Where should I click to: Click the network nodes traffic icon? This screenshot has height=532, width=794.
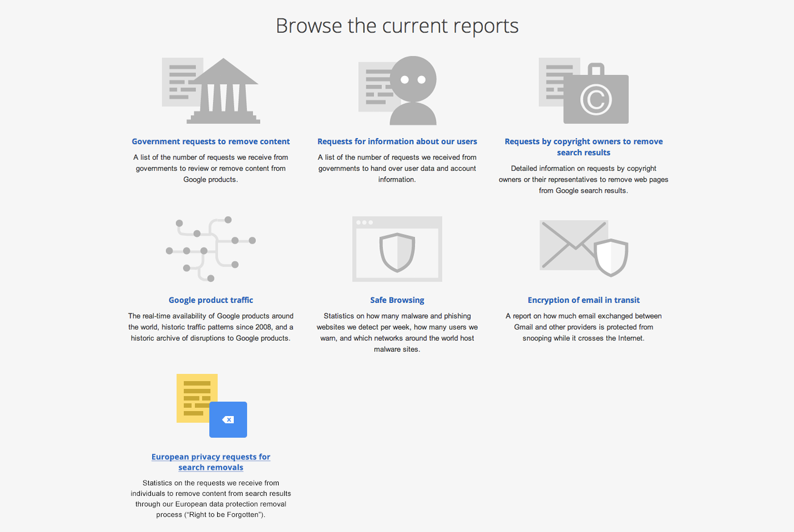pos(210,249)
